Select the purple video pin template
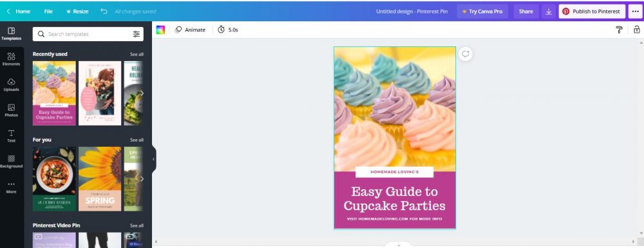 (54, 240)
